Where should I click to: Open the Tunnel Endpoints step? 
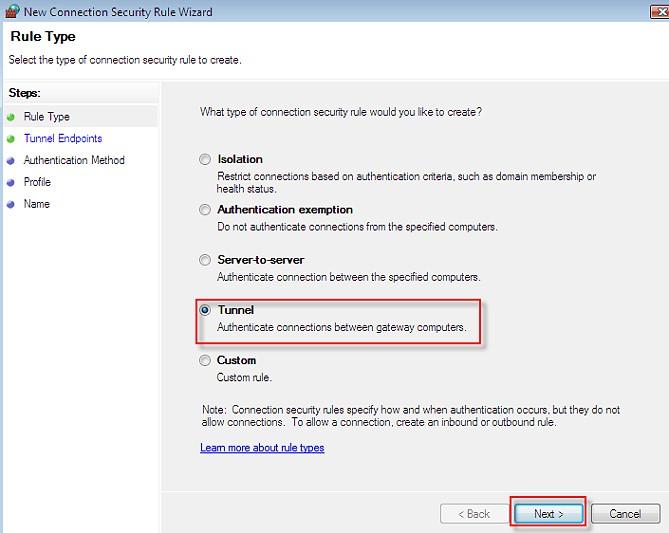point(63,139)
